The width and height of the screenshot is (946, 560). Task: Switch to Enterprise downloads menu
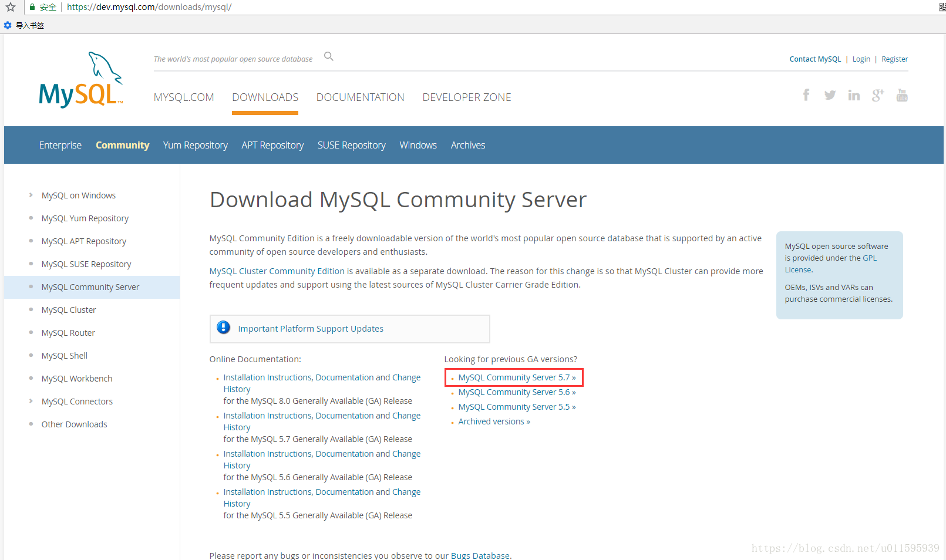coord(60,145)
